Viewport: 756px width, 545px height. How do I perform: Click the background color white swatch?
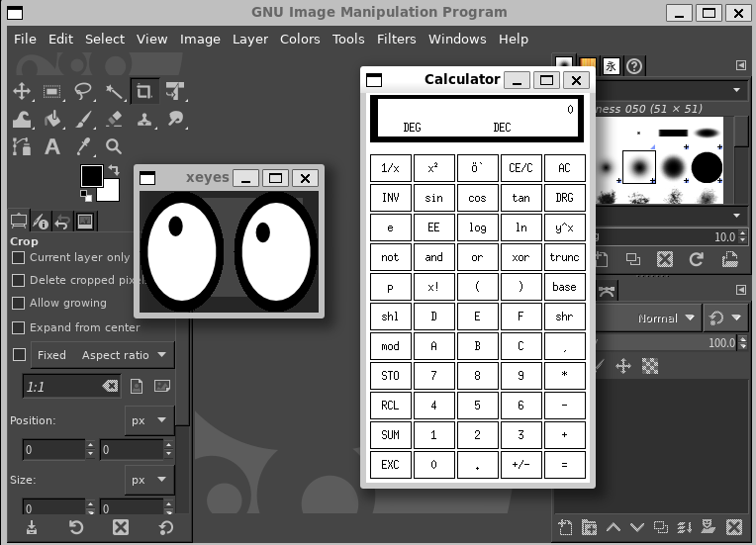coord(111,193)
